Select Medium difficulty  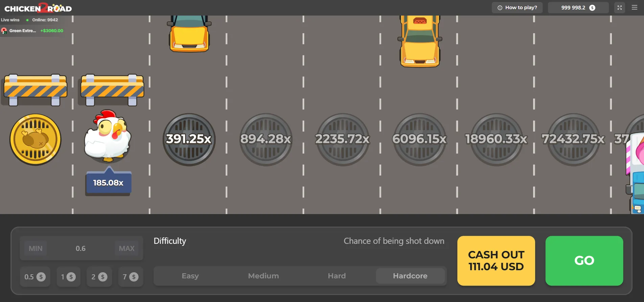pos(263,276)
